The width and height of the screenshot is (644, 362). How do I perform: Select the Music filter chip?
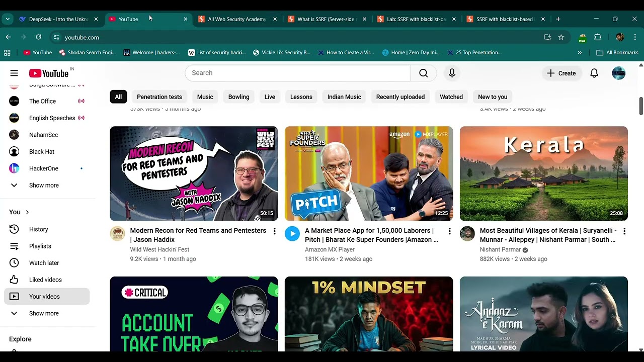coord(205,97)
